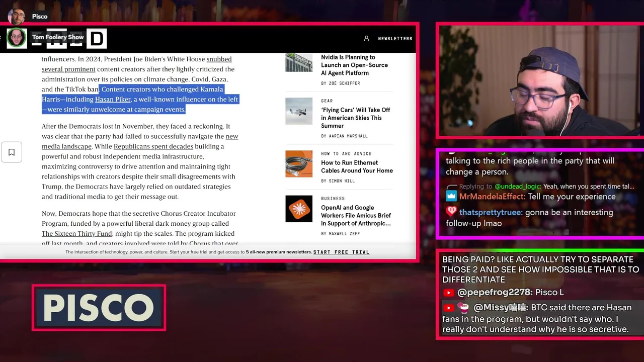Open the 'Republicans spent decades' link
644x362 pixels.
[x=153, y=146]
